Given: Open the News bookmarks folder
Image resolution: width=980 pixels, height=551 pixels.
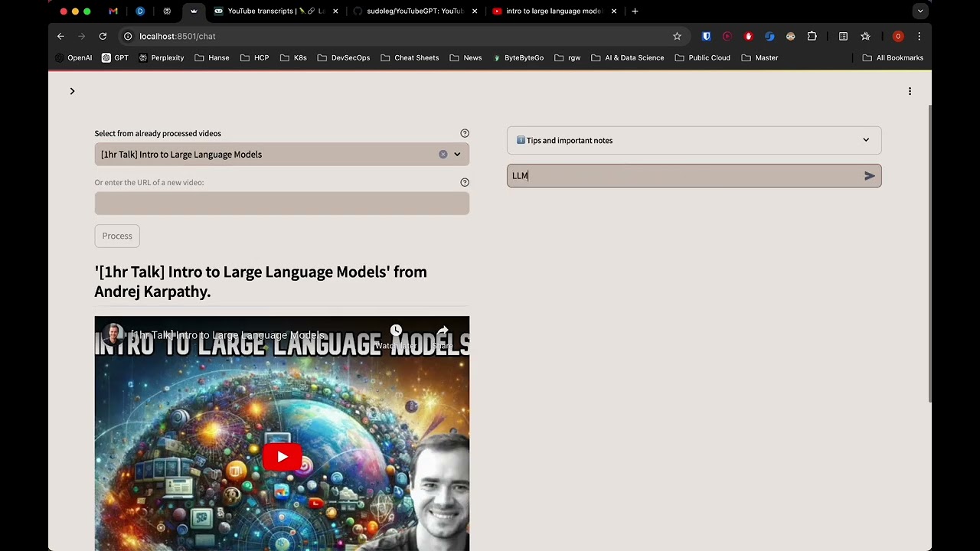Looking at the screenshot, I should click(465, 58).
